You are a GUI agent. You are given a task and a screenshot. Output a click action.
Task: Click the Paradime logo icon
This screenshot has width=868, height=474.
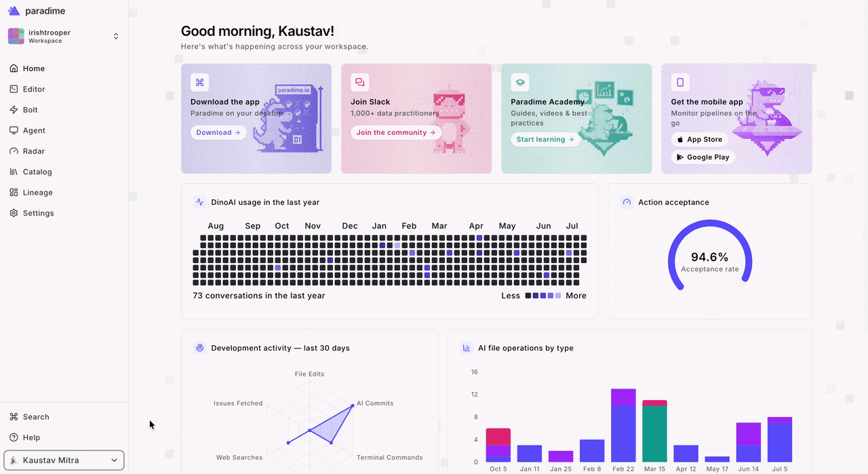[x=14, y=11]
